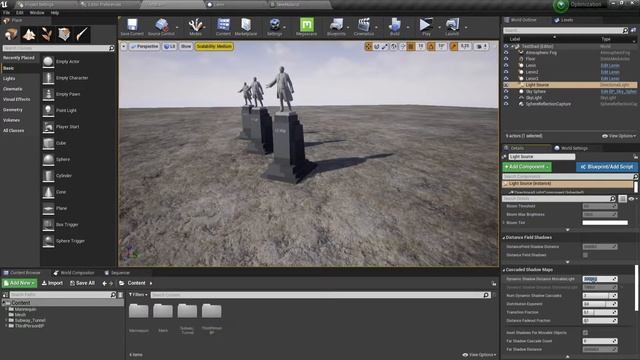The width and height of the screenshot is (640, 360).
Task: Click Dynamic Shadow Distance MovableLight value field
Action: [x=600, y=279]
